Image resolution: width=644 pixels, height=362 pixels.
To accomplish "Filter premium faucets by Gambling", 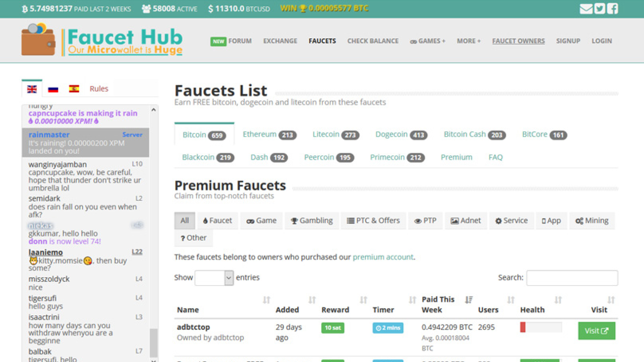I will pyautogui.click(x=312, y=220).
